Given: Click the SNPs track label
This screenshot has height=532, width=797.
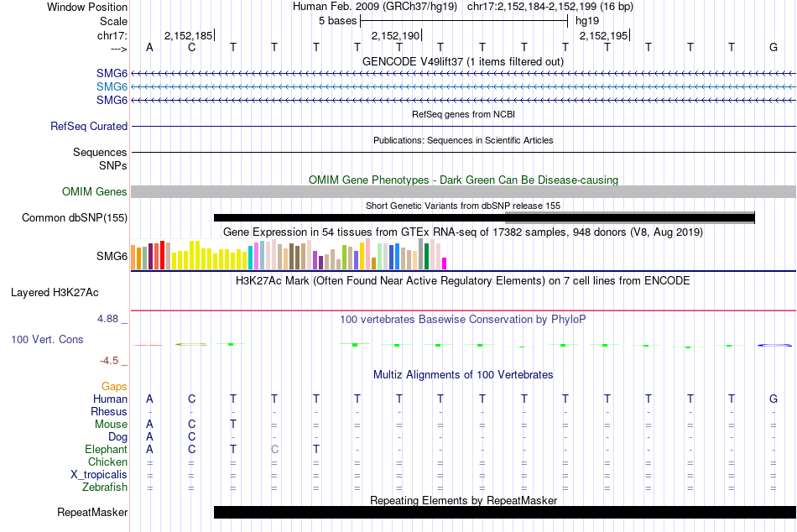Looking at the screenshot, I should coord(113,165).
